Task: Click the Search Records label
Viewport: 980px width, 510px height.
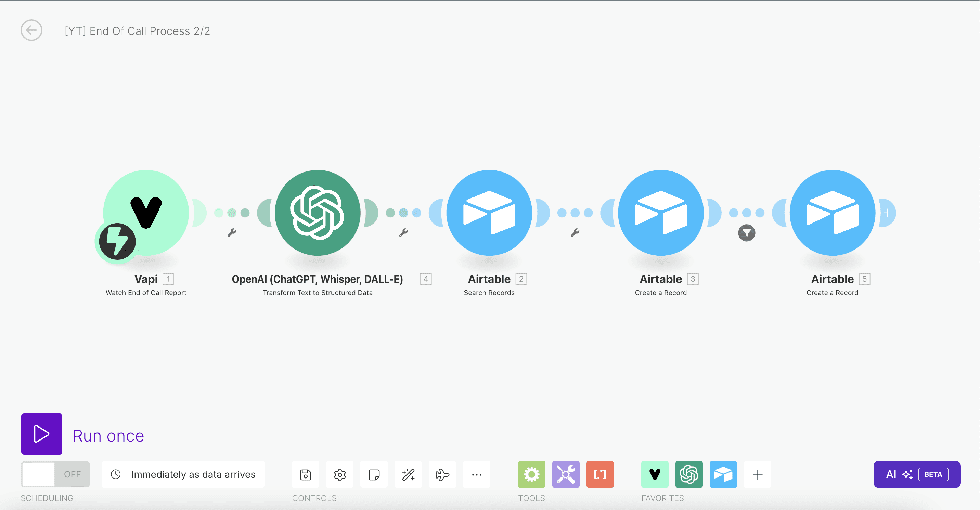Action: tap(489, 293)
